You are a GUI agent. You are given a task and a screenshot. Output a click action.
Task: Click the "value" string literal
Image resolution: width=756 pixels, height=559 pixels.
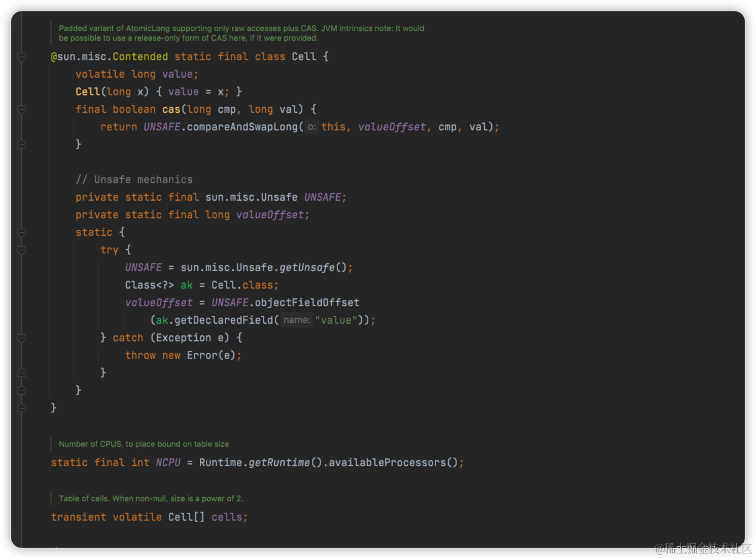(336, 320)
